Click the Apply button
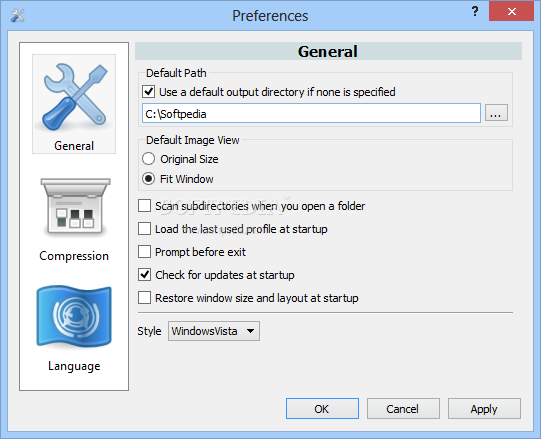541x439 pixels. (484, 409)
